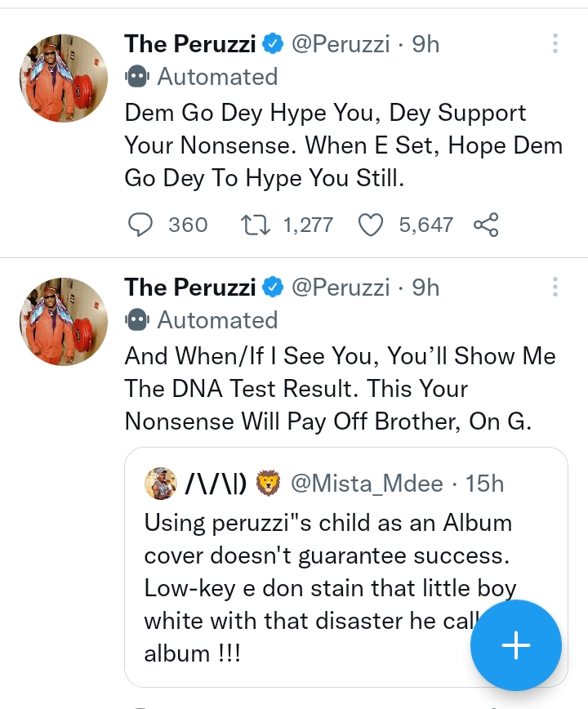Tap the floating compose tweet button
This screenshot has height=709, width=588.
pos(515,646)
